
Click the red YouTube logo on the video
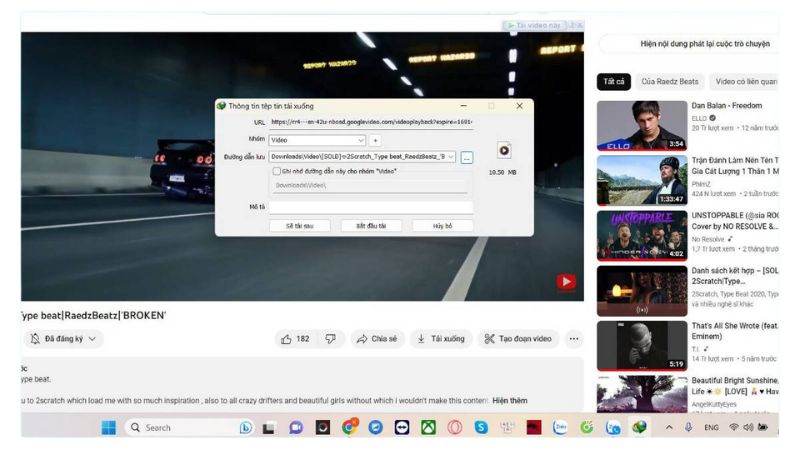566,282
